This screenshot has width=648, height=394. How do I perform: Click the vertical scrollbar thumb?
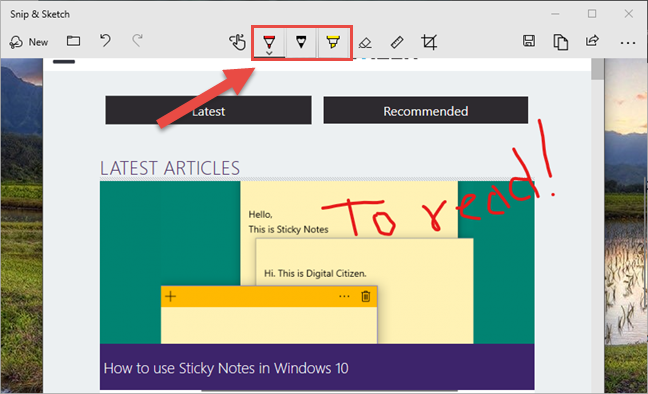click(x=597, y=69)
